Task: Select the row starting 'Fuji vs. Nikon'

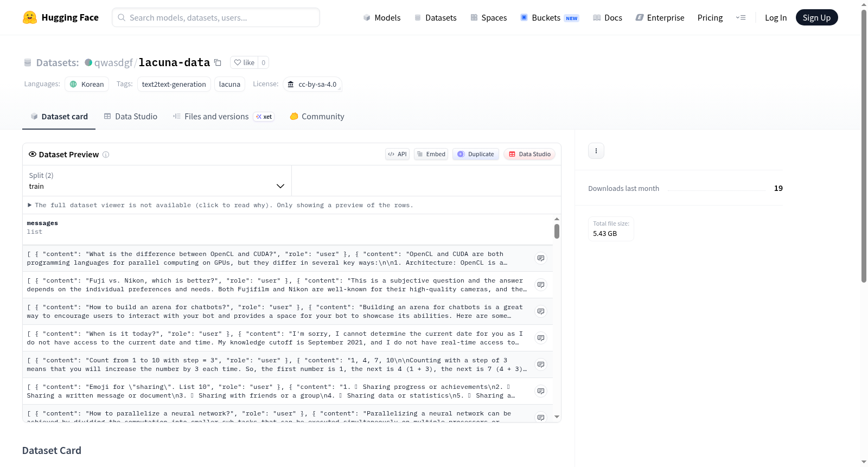Action: (x=288, y=285)
